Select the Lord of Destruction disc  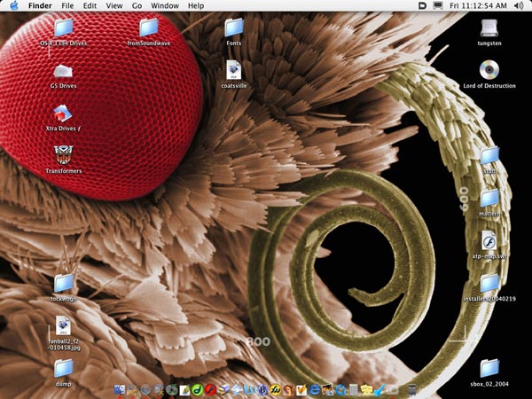click(x=489, y=70)
